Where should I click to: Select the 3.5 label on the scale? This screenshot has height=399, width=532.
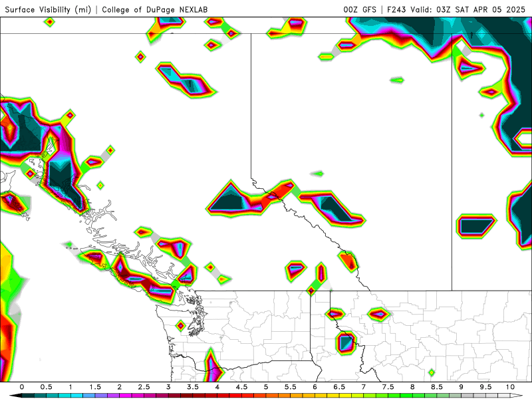[193, 387]
